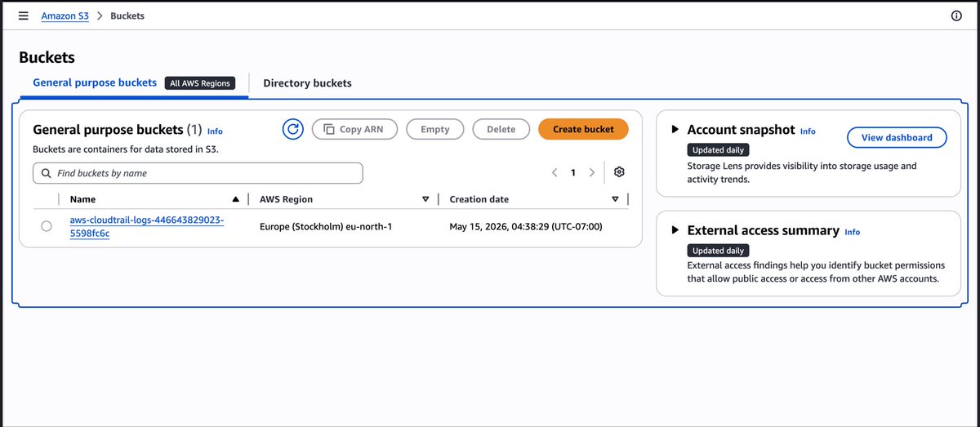Viewport: 980px width, 427px height.
Task: Click Updated daily badge under External access summary
Action: (x=718, y=251)
